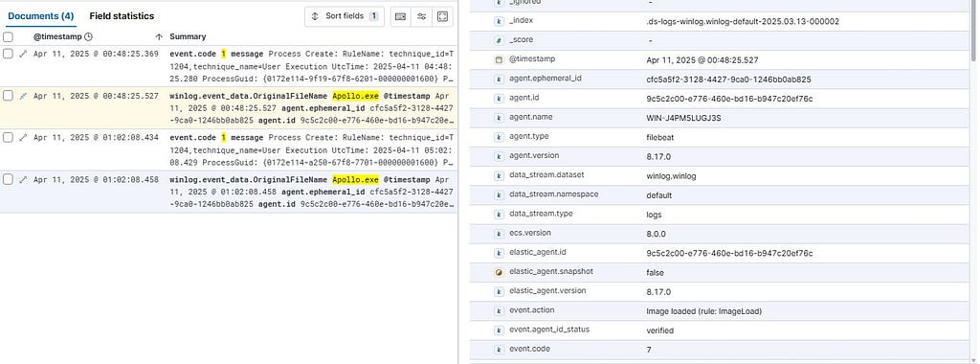980x364 pixels.
Task: Click the @timestamp column header
Action: point(57,37)
